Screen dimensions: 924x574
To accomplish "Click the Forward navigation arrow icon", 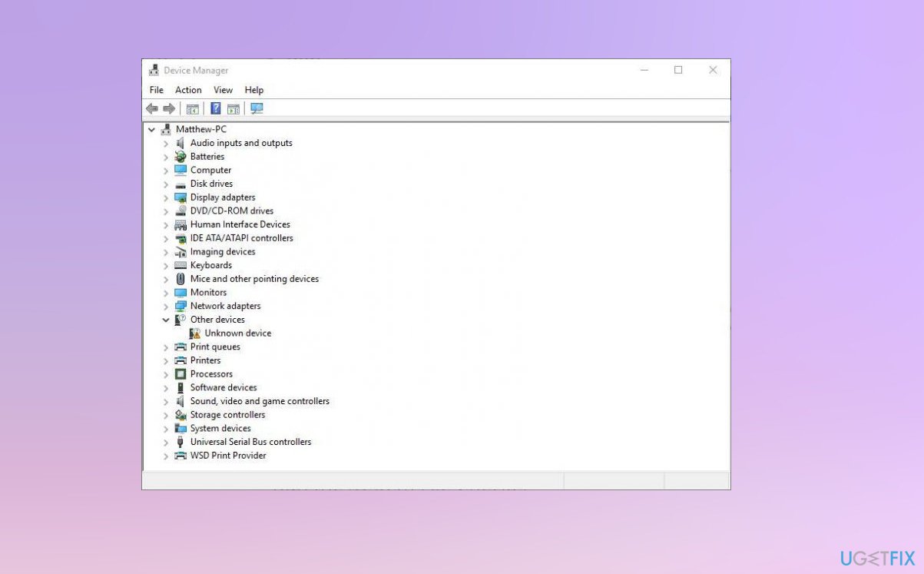I will click(x=167, y=108).
